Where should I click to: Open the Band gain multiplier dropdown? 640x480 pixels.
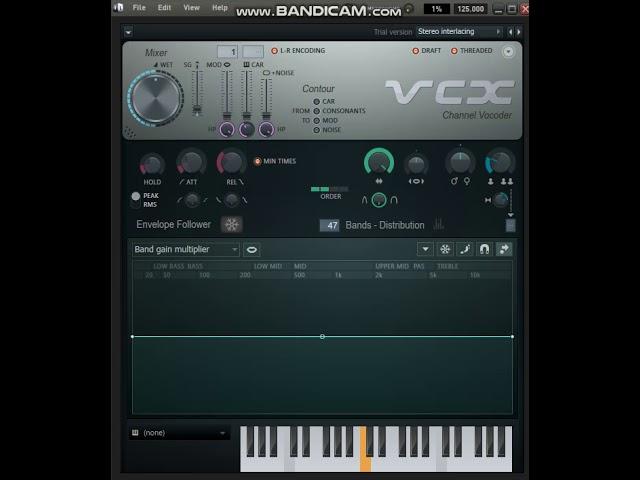pyautogui.click(x=186, y=249)
